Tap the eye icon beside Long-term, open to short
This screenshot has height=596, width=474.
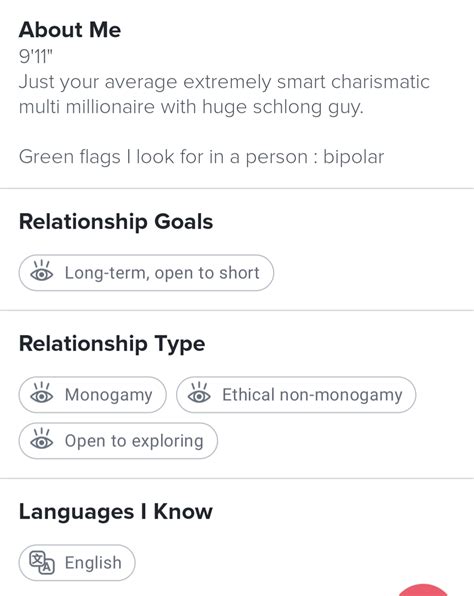[41, 271]
